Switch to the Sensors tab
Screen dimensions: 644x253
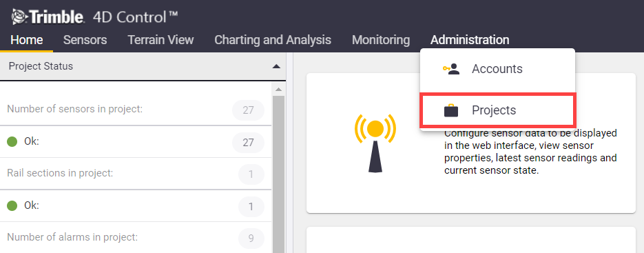click(85, 40)
